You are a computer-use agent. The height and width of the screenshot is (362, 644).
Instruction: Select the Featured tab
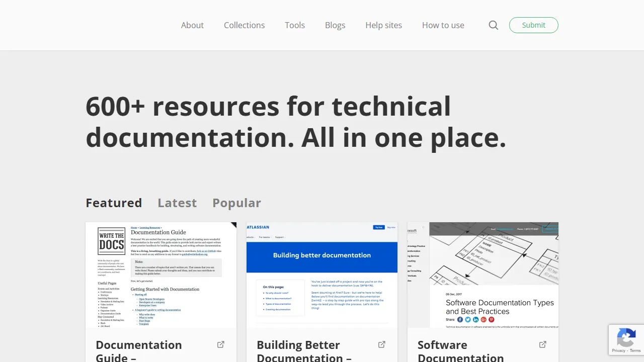114,203
